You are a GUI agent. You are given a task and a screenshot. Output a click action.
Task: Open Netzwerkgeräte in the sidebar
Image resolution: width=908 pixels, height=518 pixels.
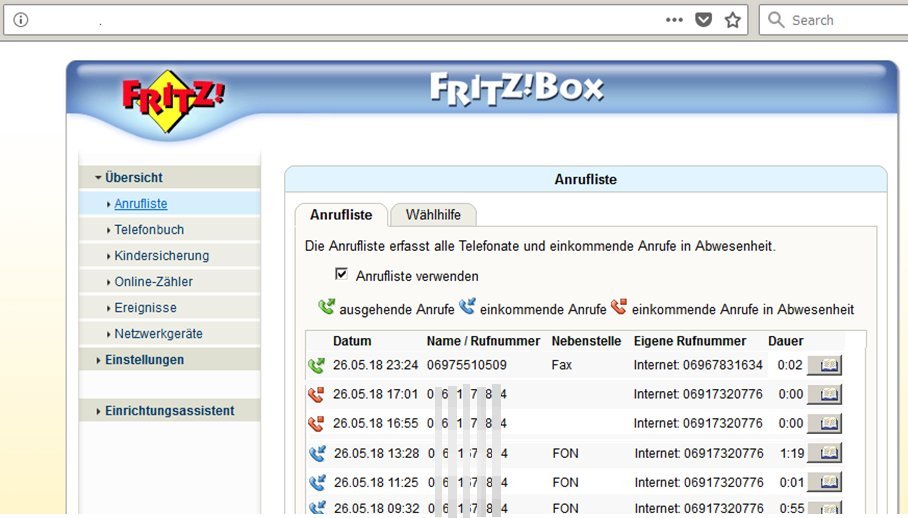(x=158, y=334)
